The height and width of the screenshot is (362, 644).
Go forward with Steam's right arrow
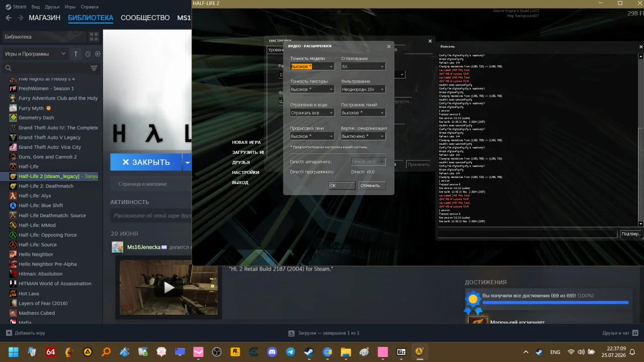21,18
